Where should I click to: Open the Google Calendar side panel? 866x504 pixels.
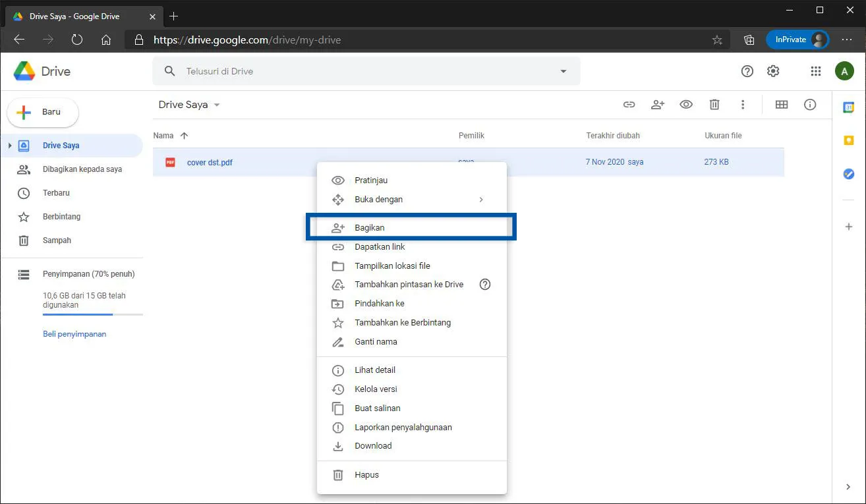pos(849,106)
